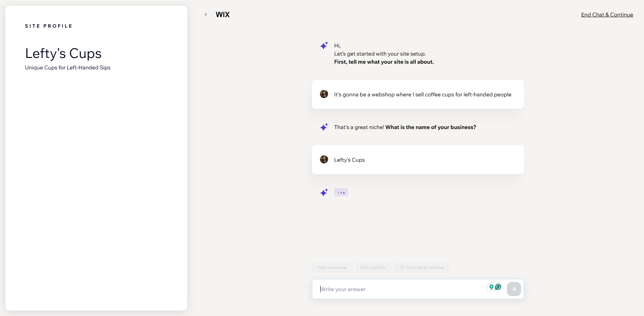644x316 pixels.
Task: Click the typing indicator dots bubble
Action: (x=341, y=192)
